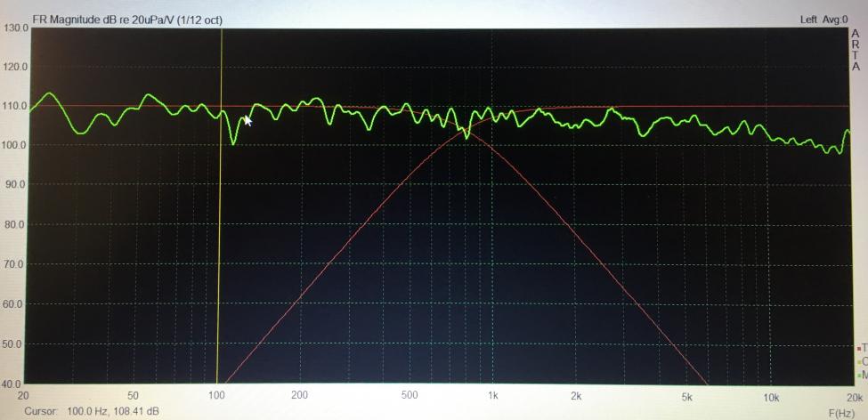Viewport: 868px width, 420px height.
Task: Click the yellow cursor line at 100 Hz
Action: coord(221,206)
